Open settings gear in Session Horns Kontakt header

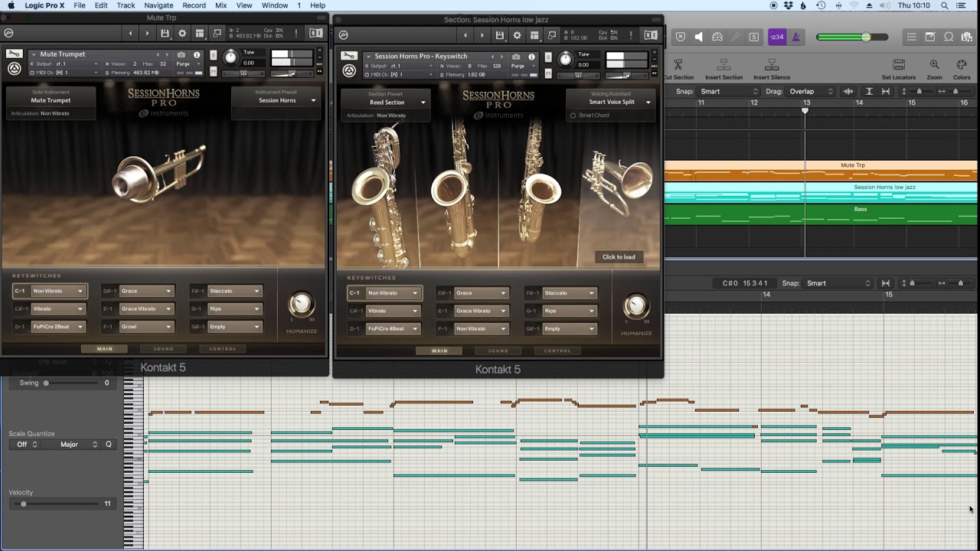point(517,35)
